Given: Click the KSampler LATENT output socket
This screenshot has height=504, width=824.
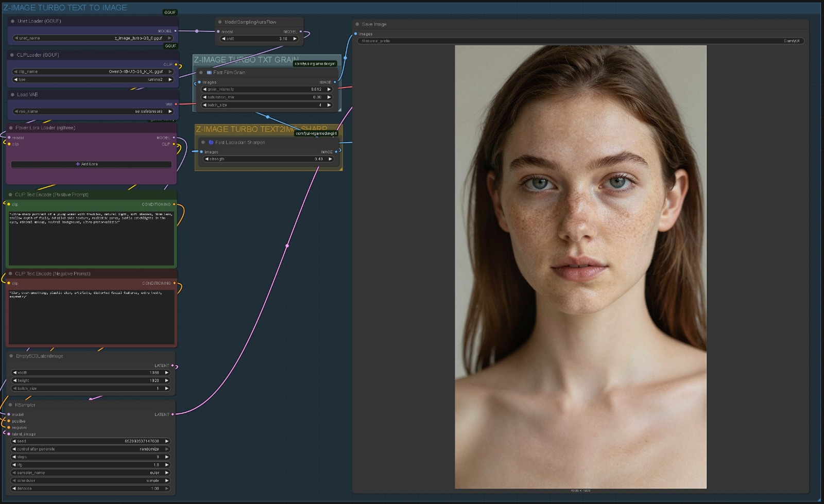Looking at the screenshot, I should [x=173, y=414].
